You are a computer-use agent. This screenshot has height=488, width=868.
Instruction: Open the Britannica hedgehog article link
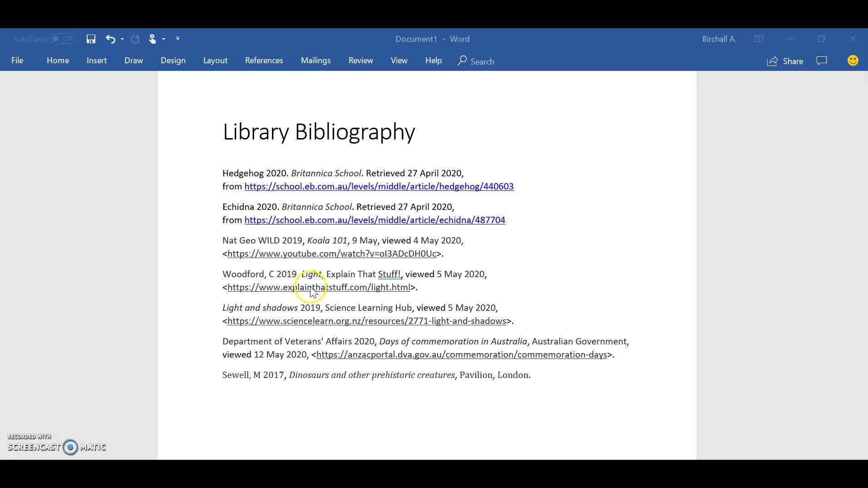[379, 187]
